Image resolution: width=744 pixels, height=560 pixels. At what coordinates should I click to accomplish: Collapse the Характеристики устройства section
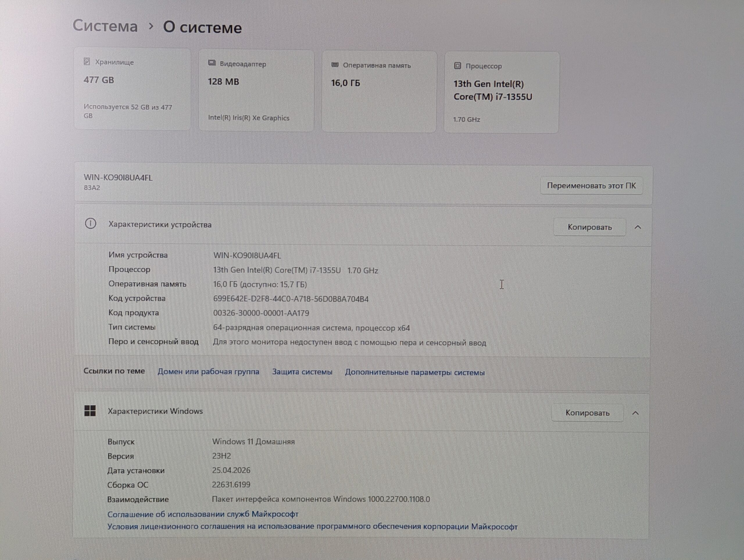[x=638, y=227]
